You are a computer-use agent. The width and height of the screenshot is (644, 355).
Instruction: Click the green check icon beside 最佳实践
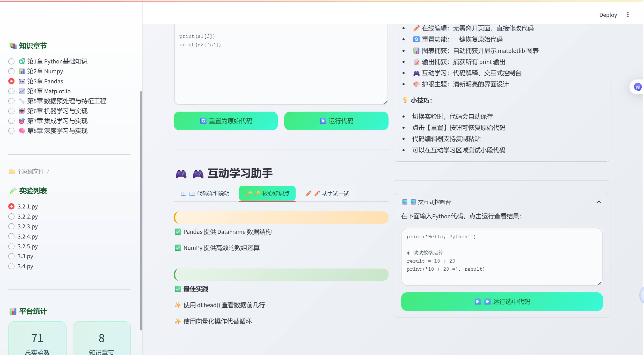pos(178,289)
